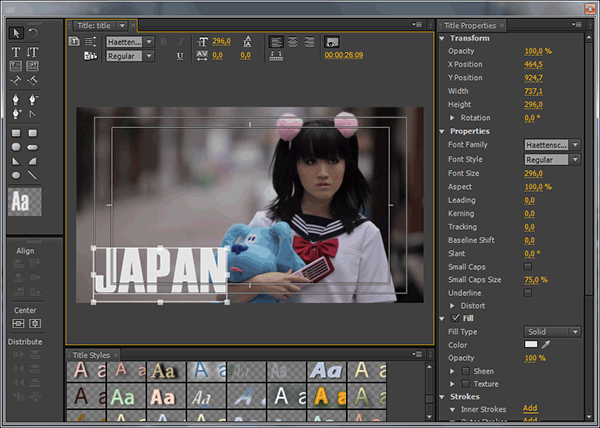Select the Title Properties tab
This screenshot has height=428, width=600.
pyautogui.click(x=470, y=26)
